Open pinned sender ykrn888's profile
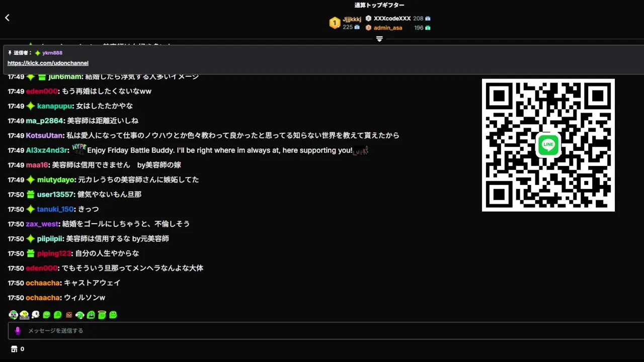This screenshot has height=362, width=644. [52, 53]
